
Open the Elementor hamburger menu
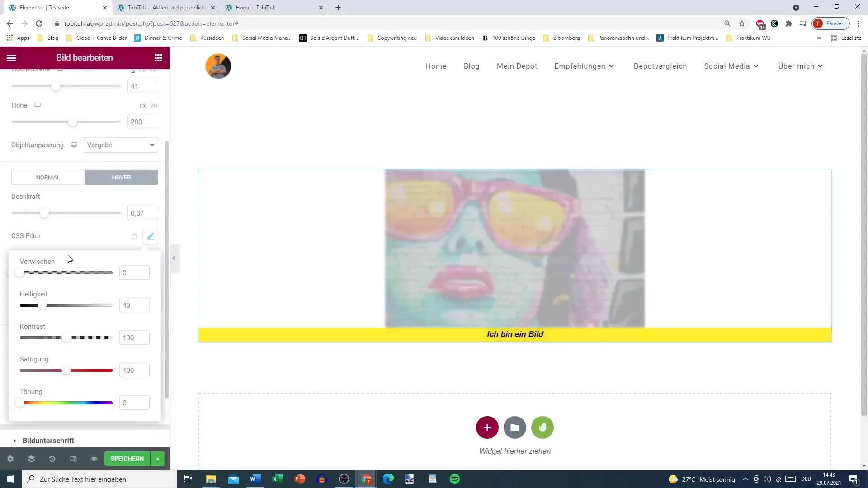click(12, 58)
